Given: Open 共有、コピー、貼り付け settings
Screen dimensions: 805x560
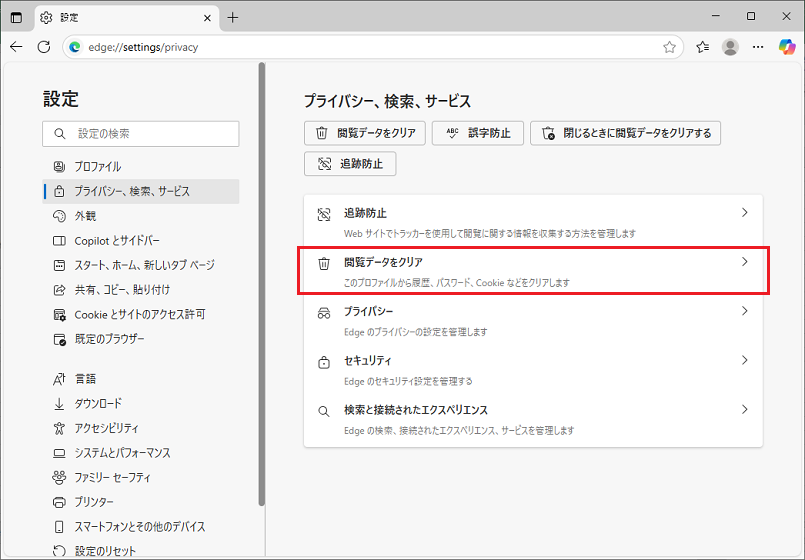Looking at the screenshot, I should 141,290.
